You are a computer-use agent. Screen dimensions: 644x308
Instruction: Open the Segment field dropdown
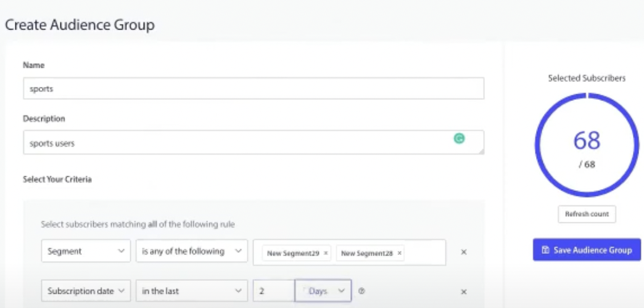(86, 251)
